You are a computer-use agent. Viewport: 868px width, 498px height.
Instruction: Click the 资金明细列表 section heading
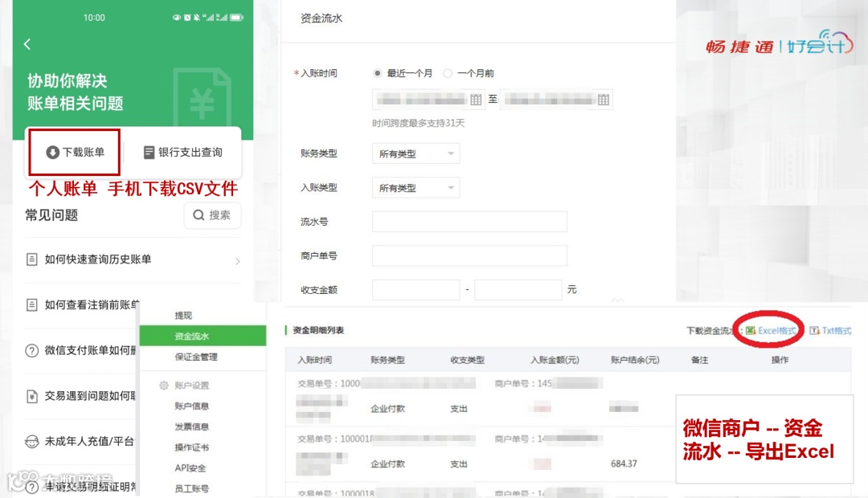coord(318,330)
